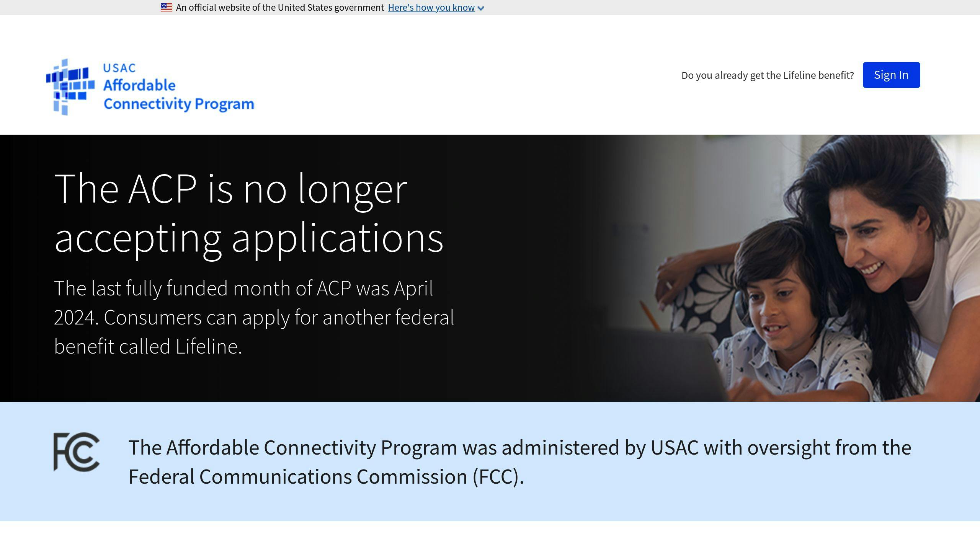Open the Here's how you know link
This screenshot has height=551, width=980.
(x=431, y=8)
